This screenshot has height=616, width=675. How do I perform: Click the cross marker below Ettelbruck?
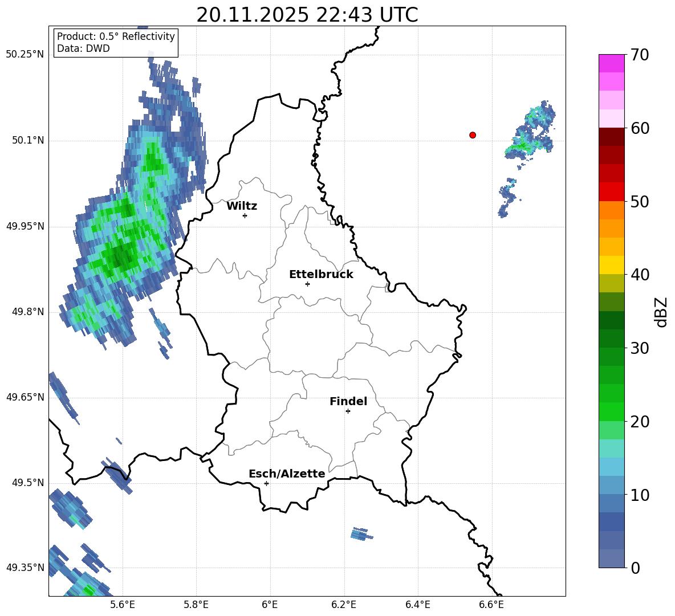coord(307,284)
